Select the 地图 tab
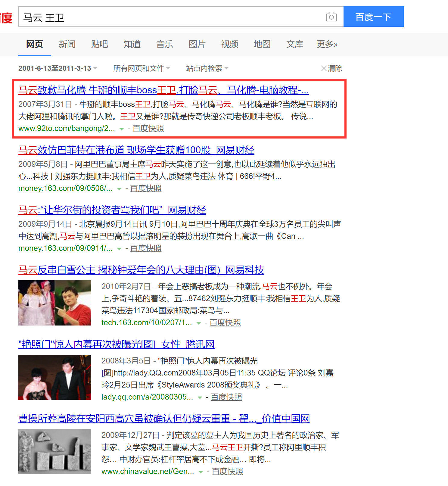 [x=262, y=44]
